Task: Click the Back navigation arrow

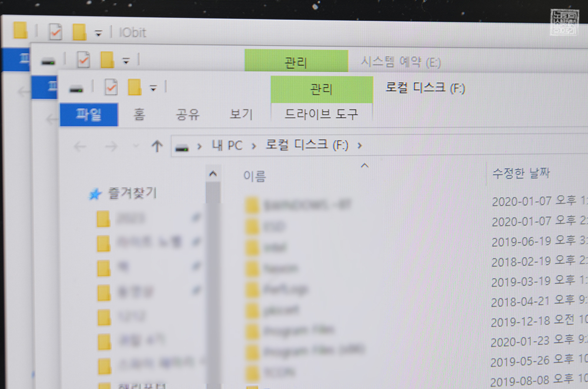Action: (80, 146)
